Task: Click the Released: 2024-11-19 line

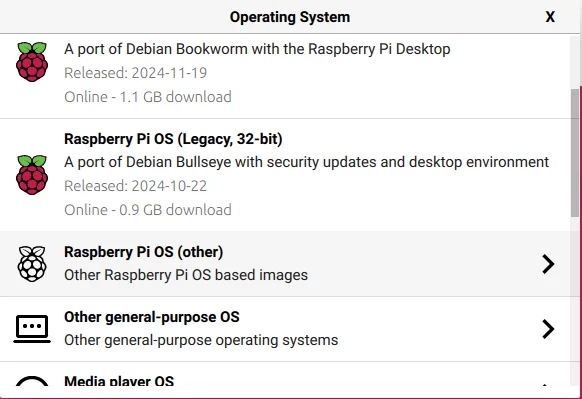Action: [135, 73]
